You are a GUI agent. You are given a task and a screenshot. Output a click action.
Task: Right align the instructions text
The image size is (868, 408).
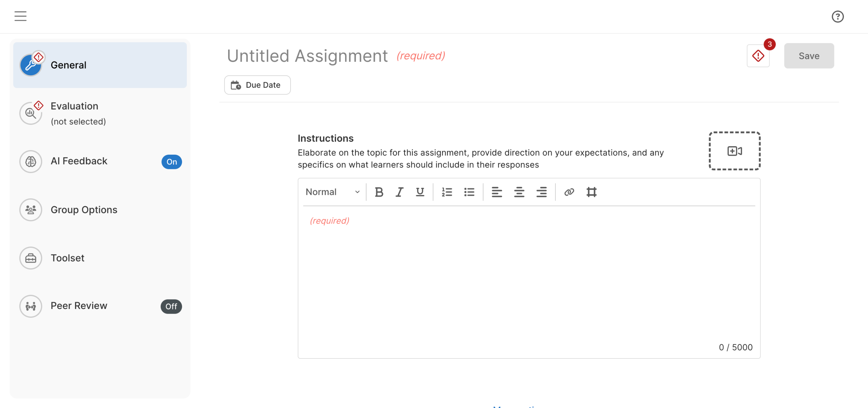tap(541, 192)
